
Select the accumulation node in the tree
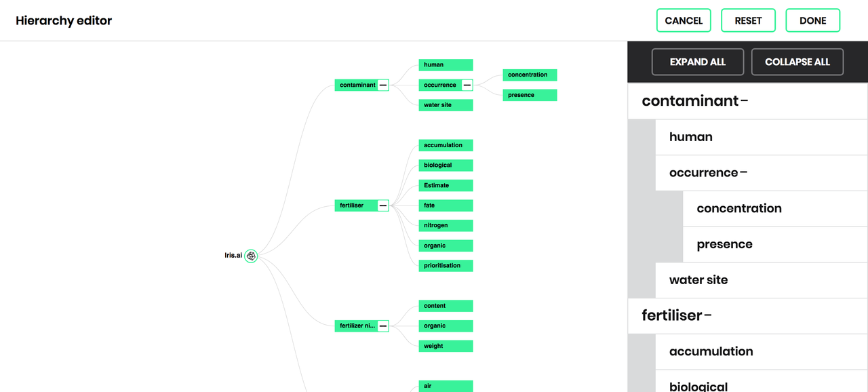click(446, 145)
